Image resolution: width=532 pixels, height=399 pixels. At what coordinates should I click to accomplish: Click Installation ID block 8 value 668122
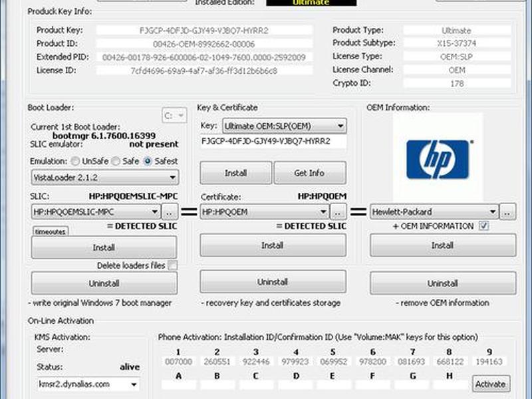(x=450, y=362)
